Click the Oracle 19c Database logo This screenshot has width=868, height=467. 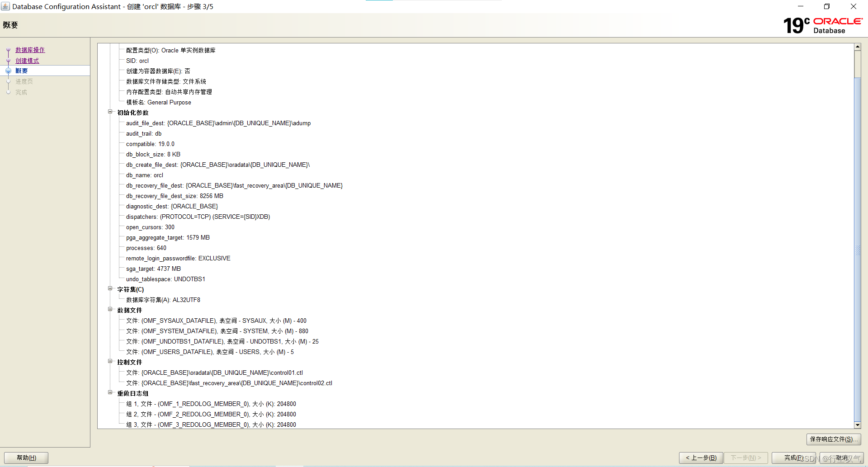(823, 25)
